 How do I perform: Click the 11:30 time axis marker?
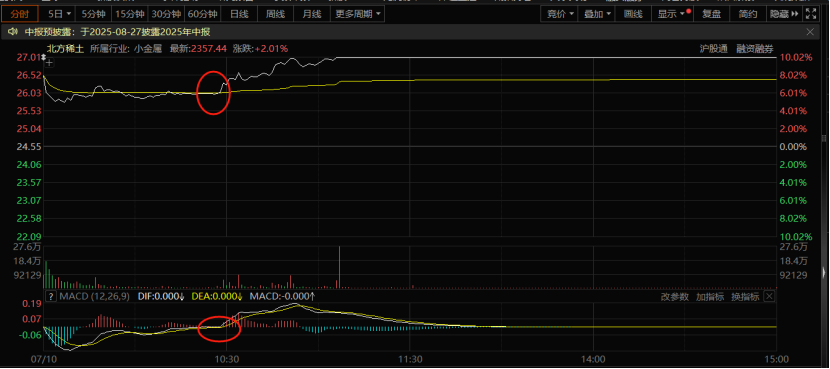pos(410,358)
